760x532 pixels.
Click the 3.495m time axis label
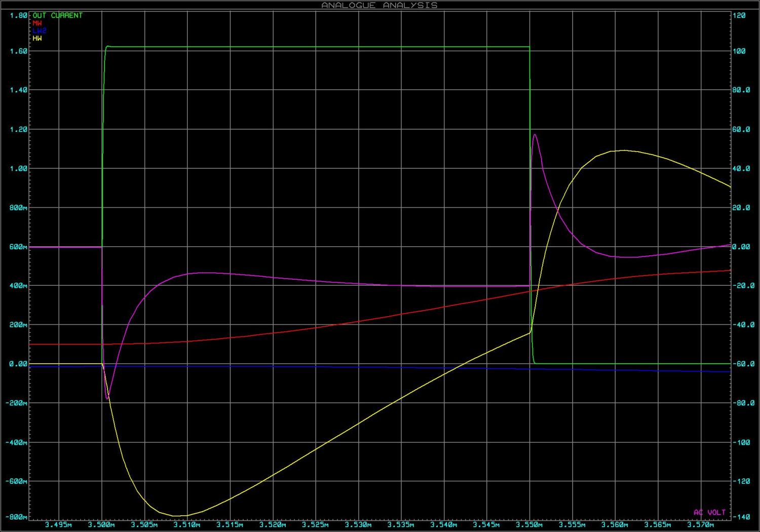[x=59, y=525]
